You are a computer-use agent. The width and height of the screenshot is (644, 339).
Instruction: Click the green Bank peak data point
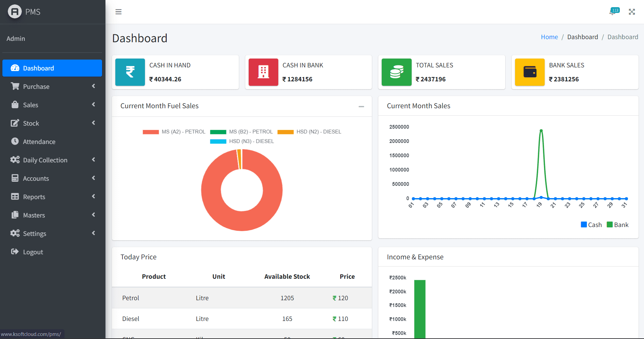(541, 130)
